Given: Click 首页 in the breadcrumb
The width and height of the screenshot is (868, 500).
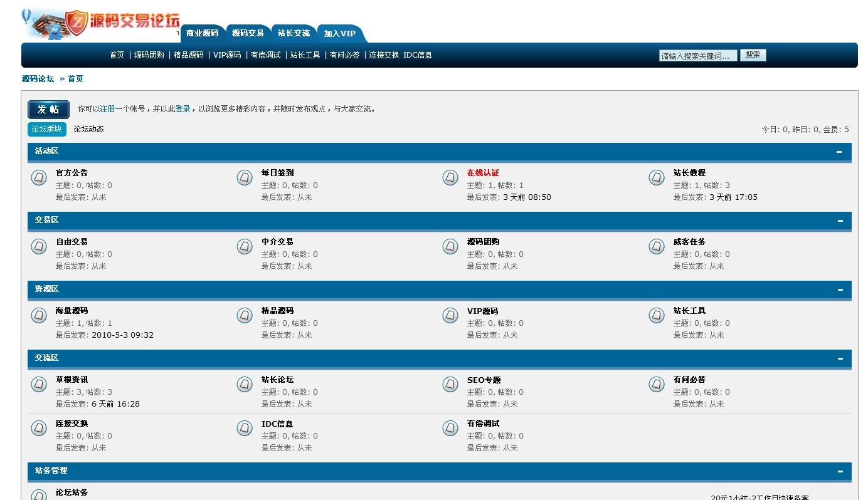Looking at the screenshot, I should [75, 79].
